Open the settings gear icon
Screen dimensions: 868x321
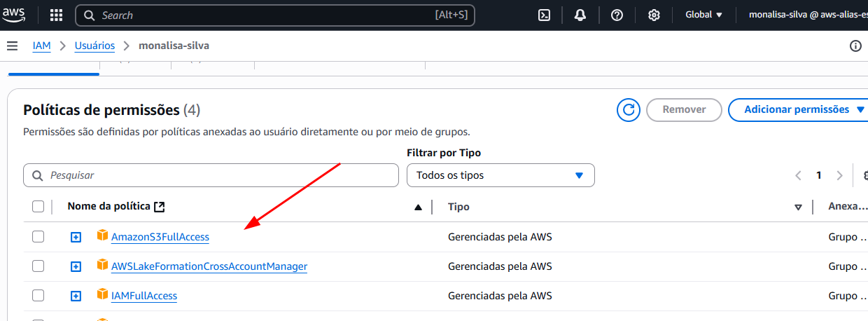tap(654, 15)
